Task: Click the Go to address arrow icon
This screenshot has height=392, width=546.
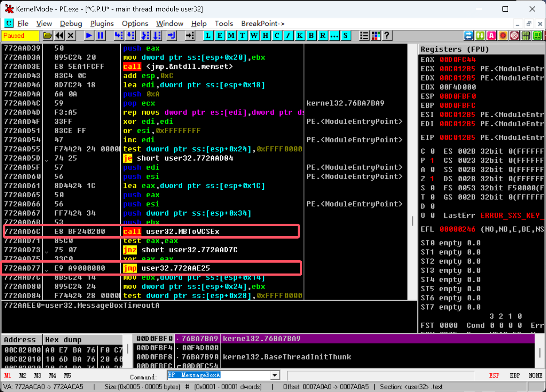Action: tap(190, 35)
